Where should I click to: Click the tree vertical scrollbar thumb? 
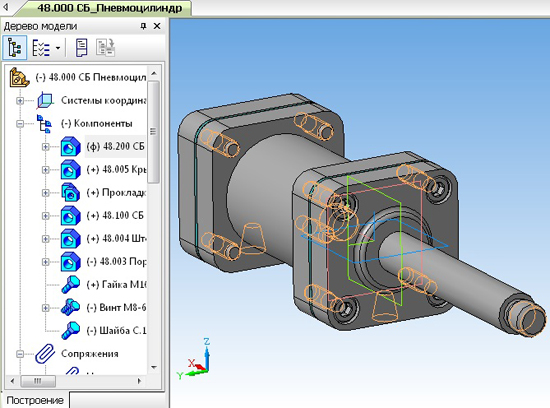click(154, 132)
